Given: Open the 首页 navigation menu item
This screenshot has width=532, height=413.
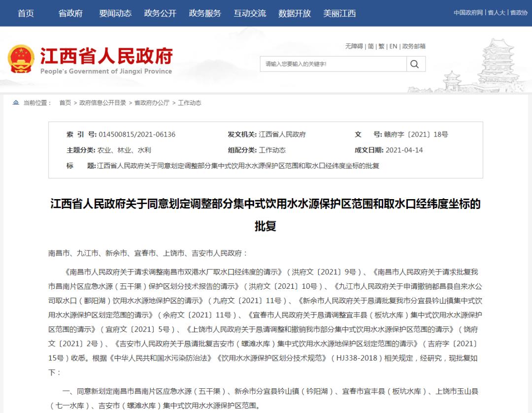Looking at the screenshot, I should (26, 13).
